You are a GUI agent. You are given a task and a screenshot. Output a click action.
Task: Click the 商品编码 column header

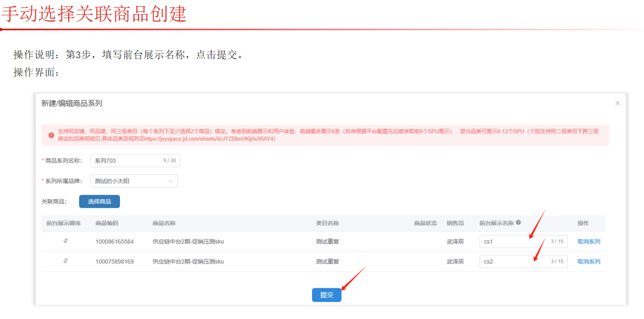pyautogui.click(x=107, y=224)
